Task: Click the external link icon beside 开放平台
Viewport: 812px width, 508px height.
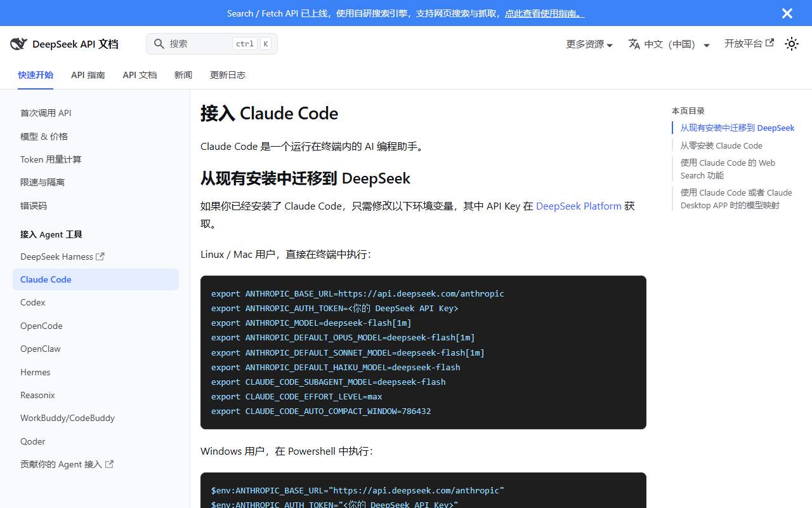Action: point(770,43)
